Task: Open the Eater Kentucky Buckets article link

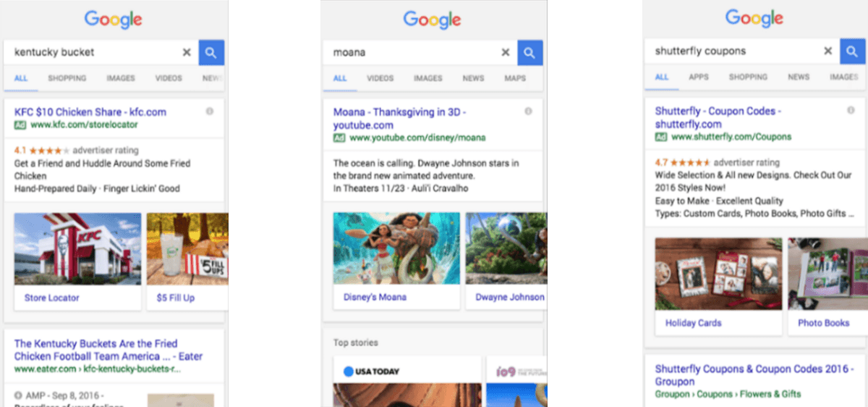Action: pos(109,350)
